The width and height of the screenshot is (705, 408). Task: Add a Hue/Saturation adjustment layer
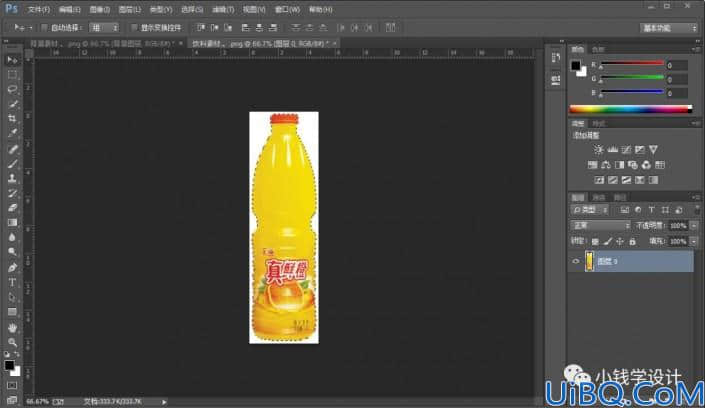593,165
